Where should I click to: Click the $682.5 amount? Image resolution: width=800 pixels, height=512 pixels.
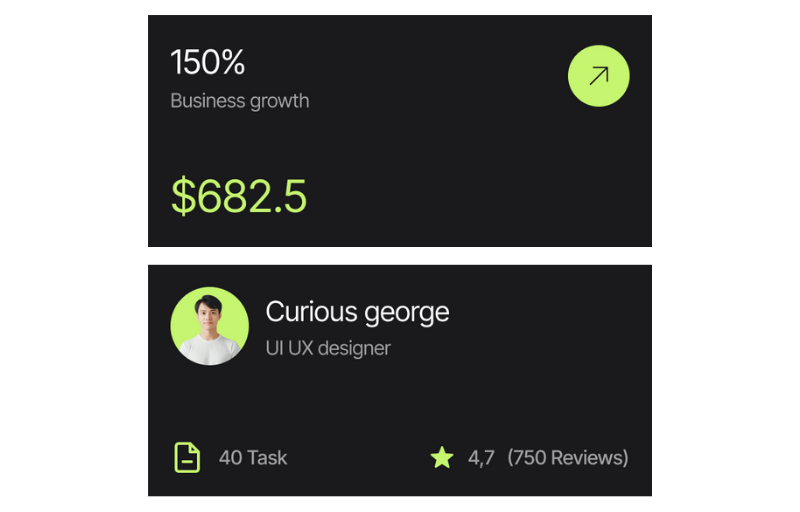click(239, 196)
